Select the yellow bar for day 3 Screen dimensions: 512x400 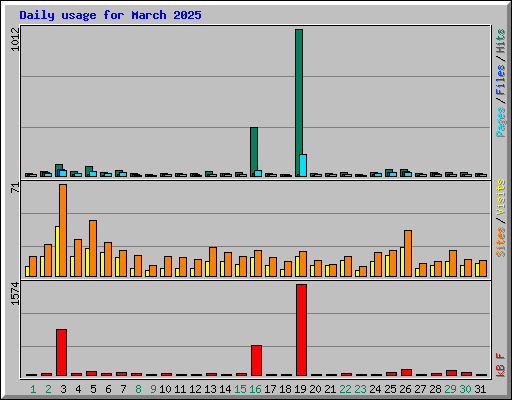57,251
